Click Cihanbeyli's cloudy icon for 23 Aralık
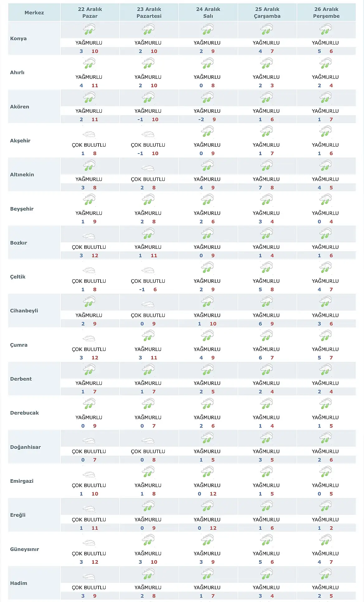Screen dimensions: 364x602 point(148,305)
